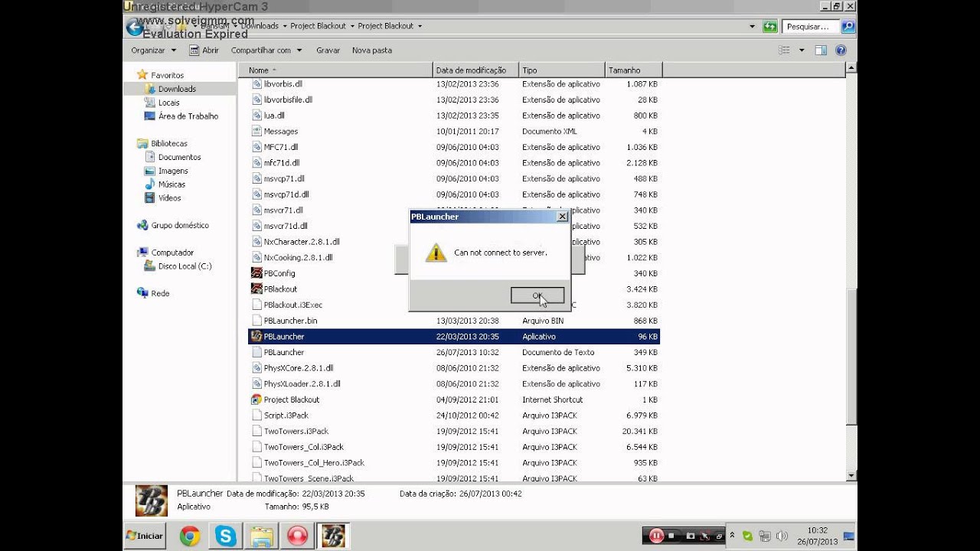Open the Iniciar start button
Viewport: 980px width, 551px height.
145,536
